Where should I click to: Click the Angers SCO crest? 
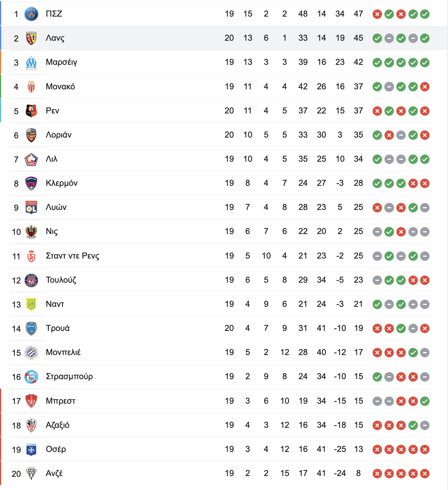[x=31, y=473]
